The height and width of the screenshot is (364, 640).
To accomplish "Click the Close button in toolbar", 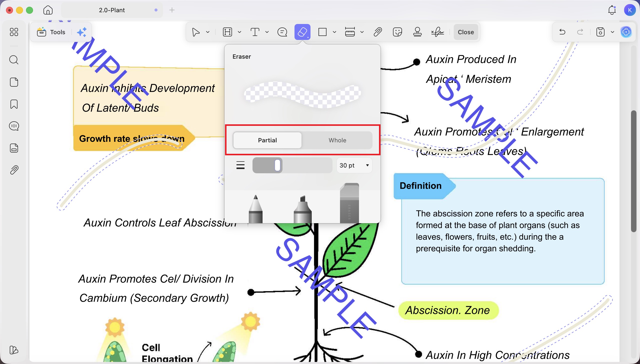I will pos(466,32).
